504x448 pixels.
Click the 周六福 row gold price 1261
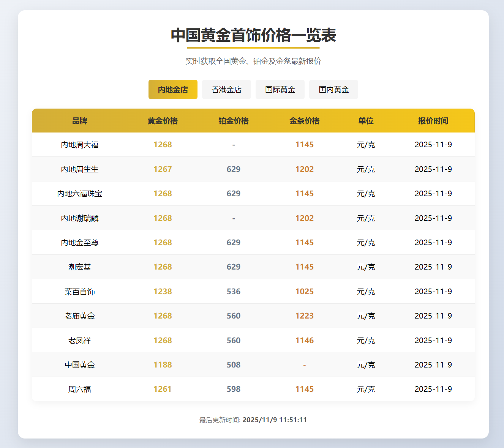[x=163, y=389]
